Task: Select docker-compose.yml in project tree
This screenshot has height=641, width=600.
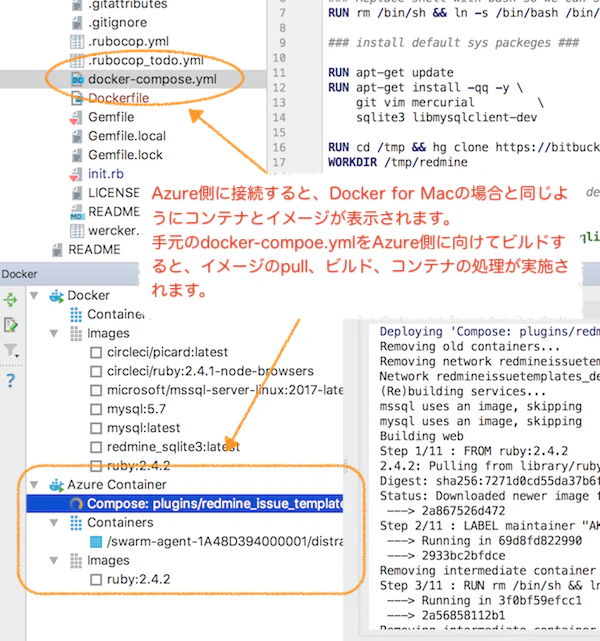Action: pos(152,79)
